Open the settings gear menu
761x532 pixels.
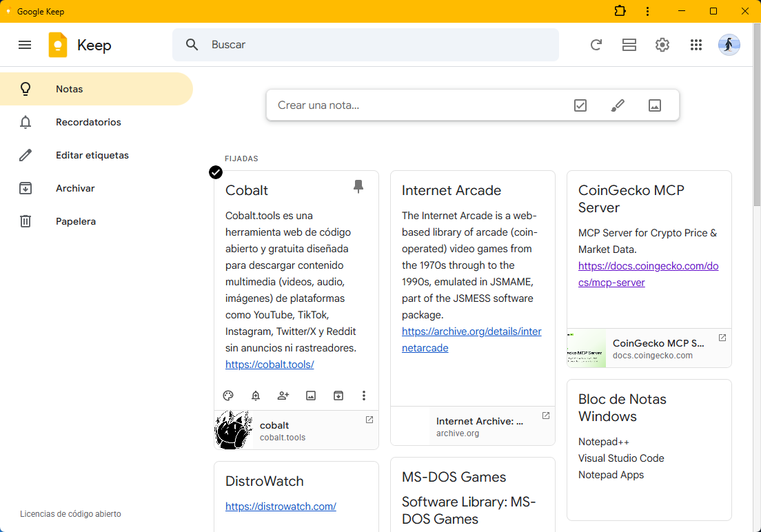pos(662,45)
